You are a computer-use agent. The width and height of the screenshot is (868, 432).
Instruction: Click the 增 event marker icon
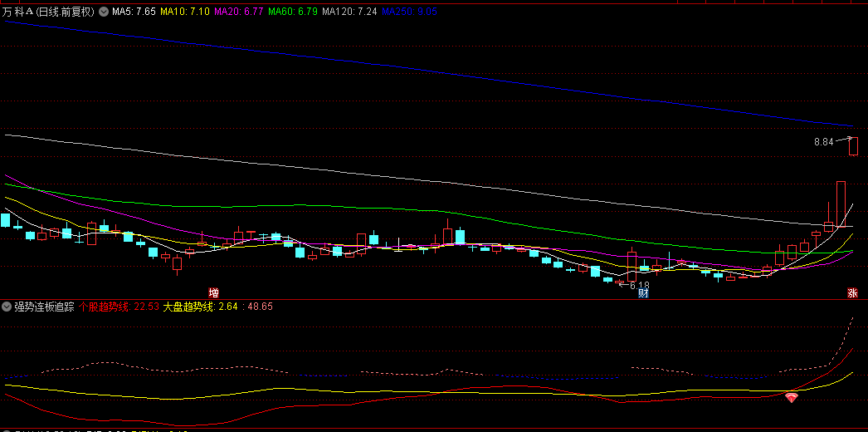[x=213, y=292]
